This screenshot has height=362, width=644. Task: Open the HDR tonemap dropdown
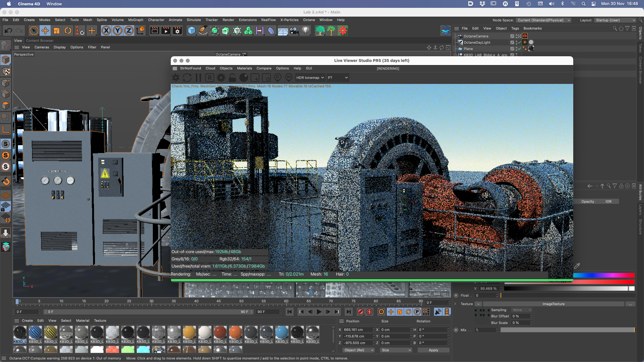(x=310, y=78)
